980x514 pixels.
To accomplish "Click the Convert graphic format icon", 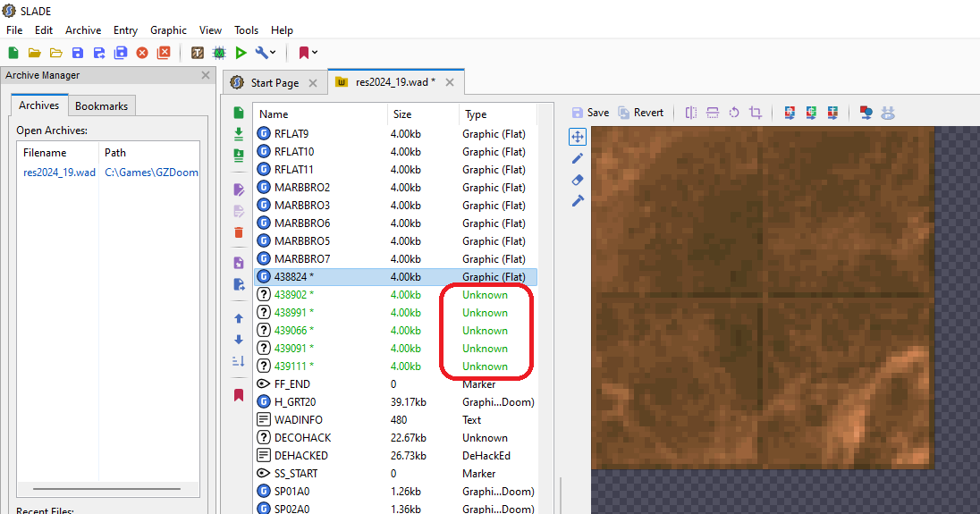I will (866, 113).
